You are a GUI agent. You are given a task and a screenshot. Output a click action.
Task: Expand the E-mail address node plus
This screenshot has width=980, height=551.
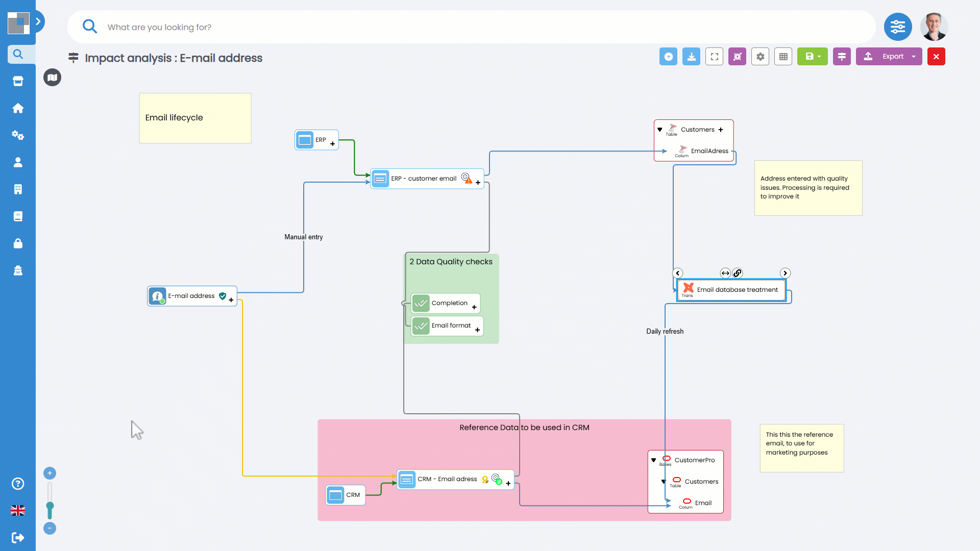231,300
